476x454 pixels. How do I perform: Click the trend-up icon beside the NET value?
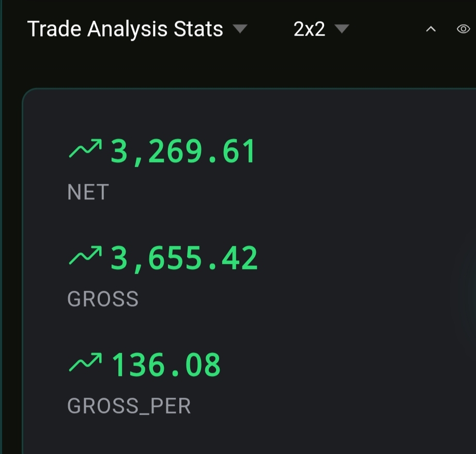coord(85,150)
